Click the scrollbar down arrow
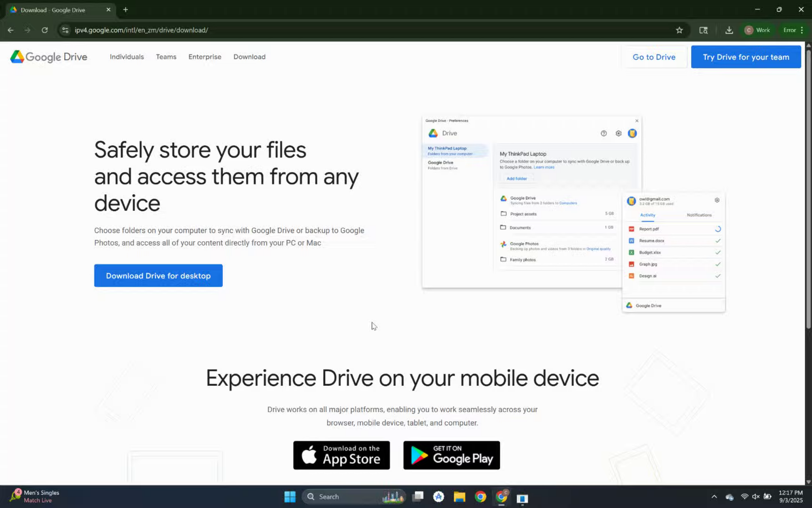The image size is (812, 508). click(808, 481)
